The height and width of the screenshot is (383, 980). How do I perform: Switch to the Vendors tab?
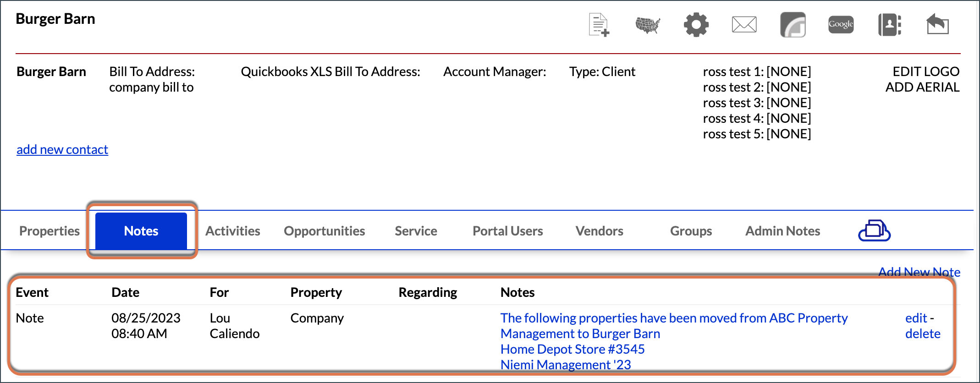[600, 231]
